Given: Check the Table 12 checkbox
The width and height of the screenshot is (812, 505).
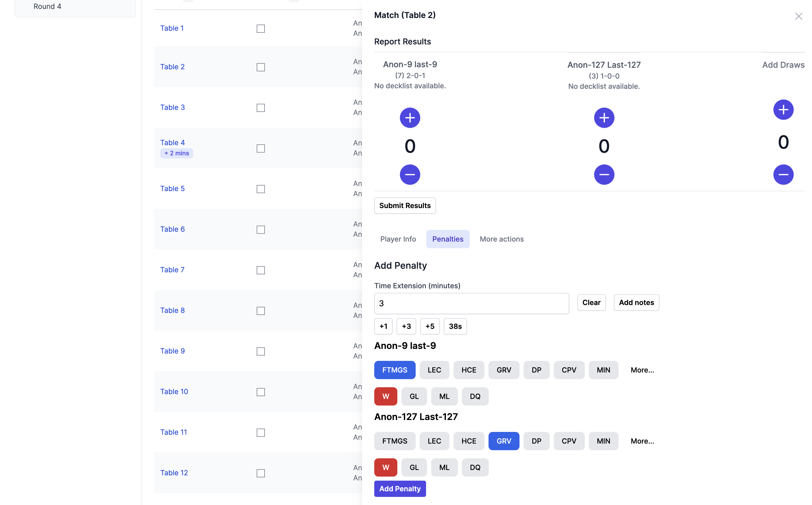Looking at the screenshot, I should 260,473.
